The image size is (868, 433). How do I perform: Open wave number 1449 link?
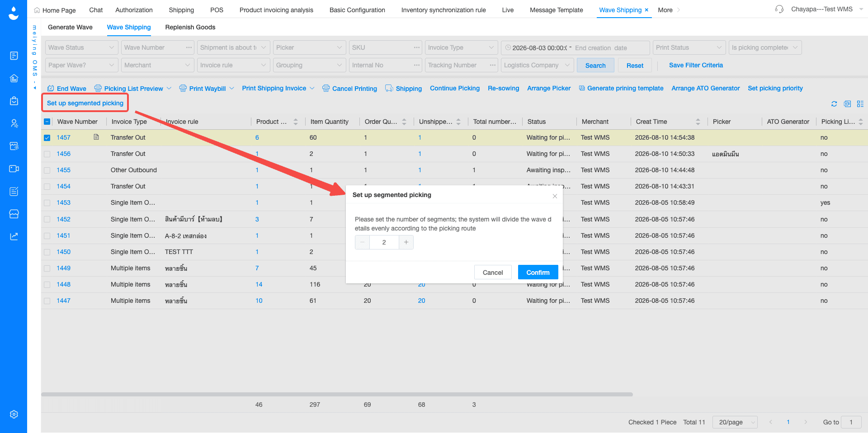63,268
